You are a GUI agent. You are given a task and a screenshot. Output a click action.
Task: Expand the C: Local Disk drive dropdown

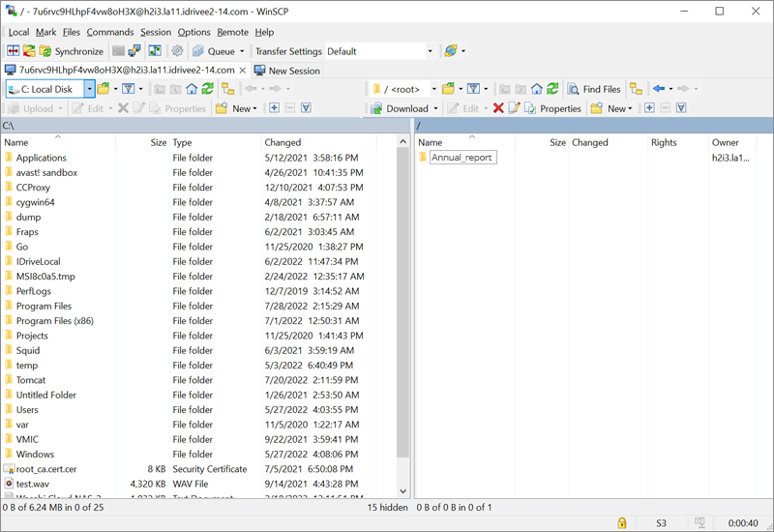point(89,89)
